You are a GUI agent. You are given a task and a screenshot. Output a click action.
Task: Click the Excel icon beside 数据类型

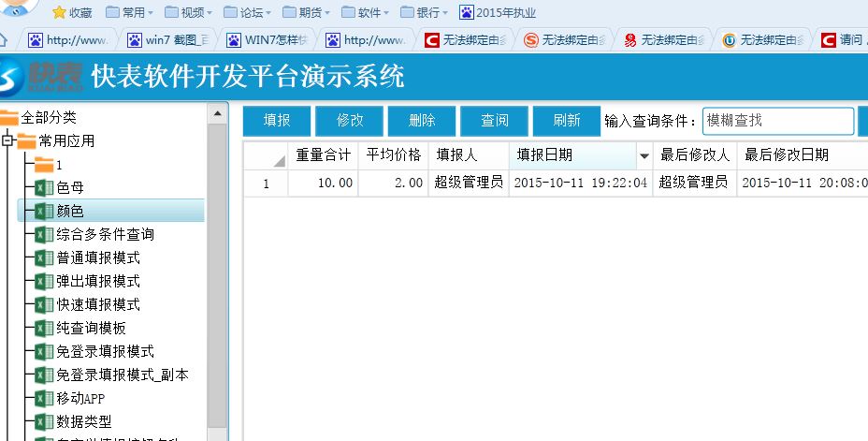(x=44, y=422)
